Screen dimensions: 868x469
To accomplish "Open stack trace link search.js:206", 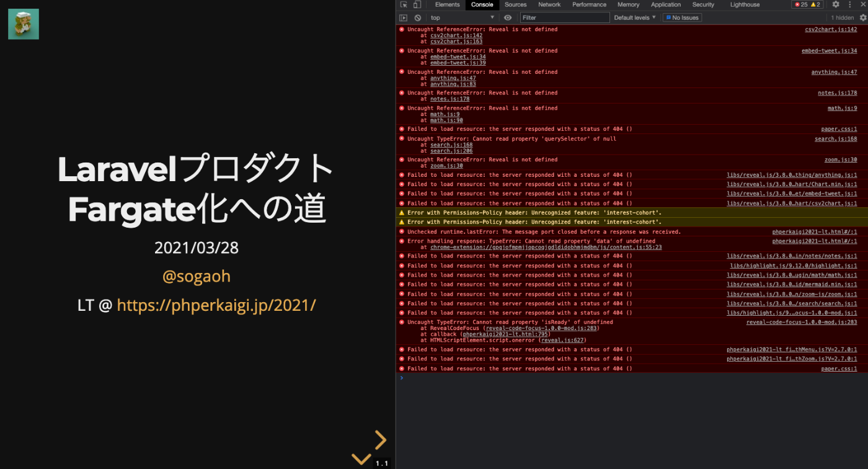I will pyautogui.click(x=451, y=151).
